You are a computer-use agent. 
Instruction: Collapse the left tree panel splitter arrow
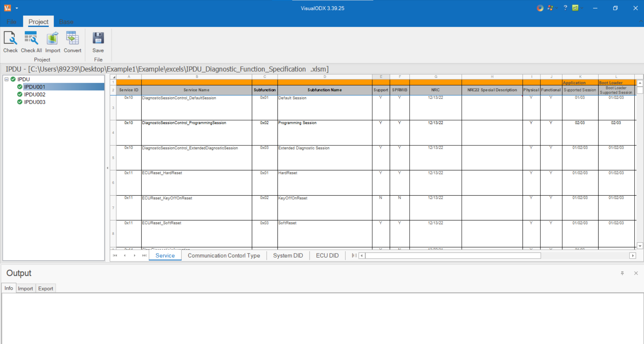click(108, 168)
